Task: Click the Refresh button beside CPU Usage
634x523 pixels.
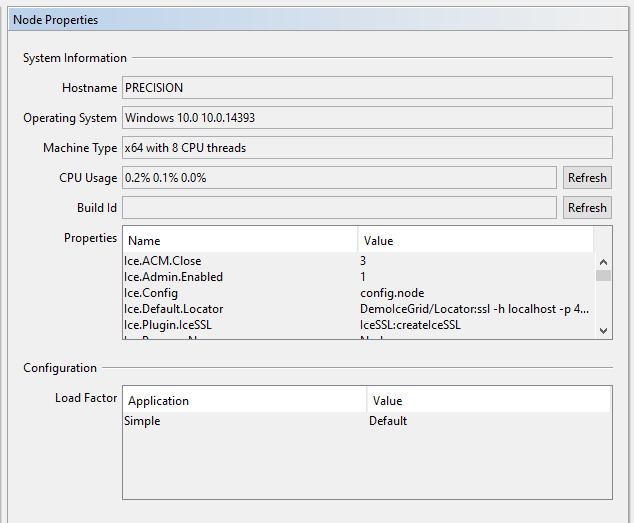Action: pyautogui.click(x=587, y=178)
